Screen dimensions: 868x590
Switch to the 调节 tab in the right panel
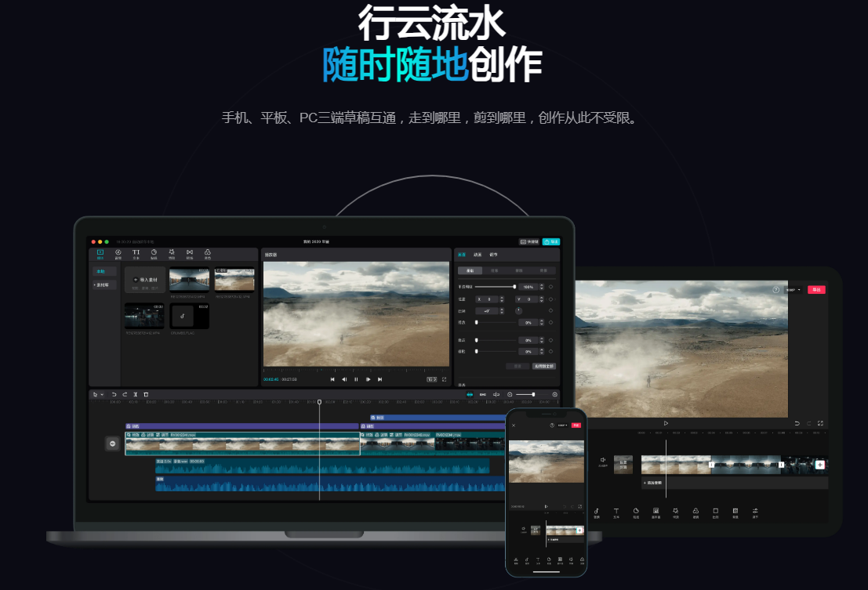pyautogui.click(x=494, y=255)
